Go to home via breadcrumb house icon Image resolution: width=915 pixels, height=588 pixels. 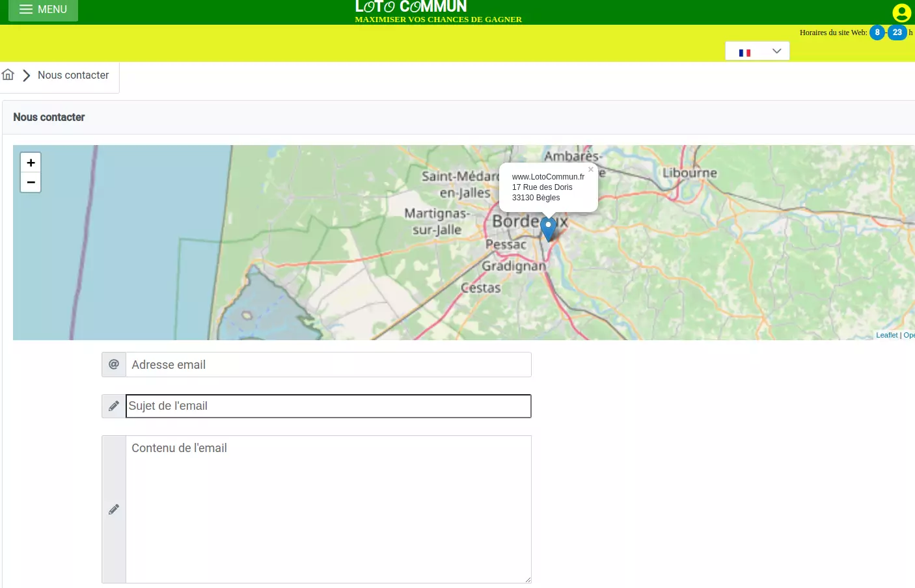tap(8, 74)
